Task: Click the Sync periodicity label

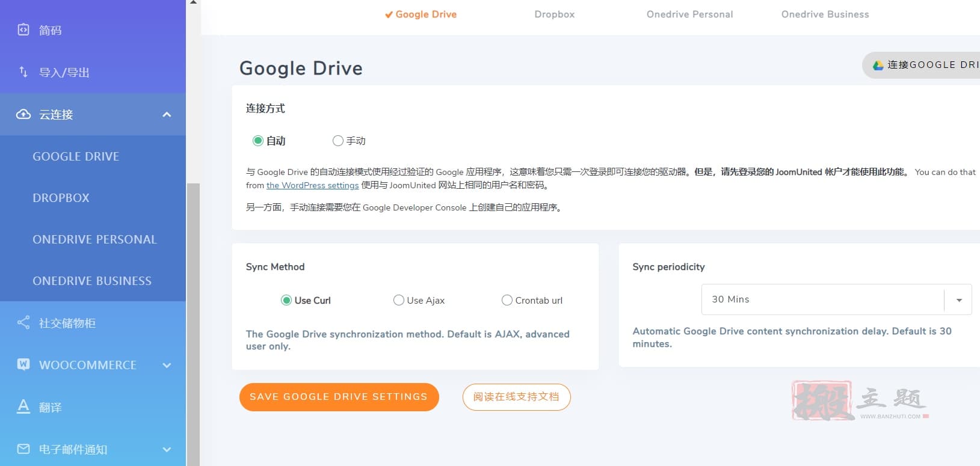Action: coord(668,267)
